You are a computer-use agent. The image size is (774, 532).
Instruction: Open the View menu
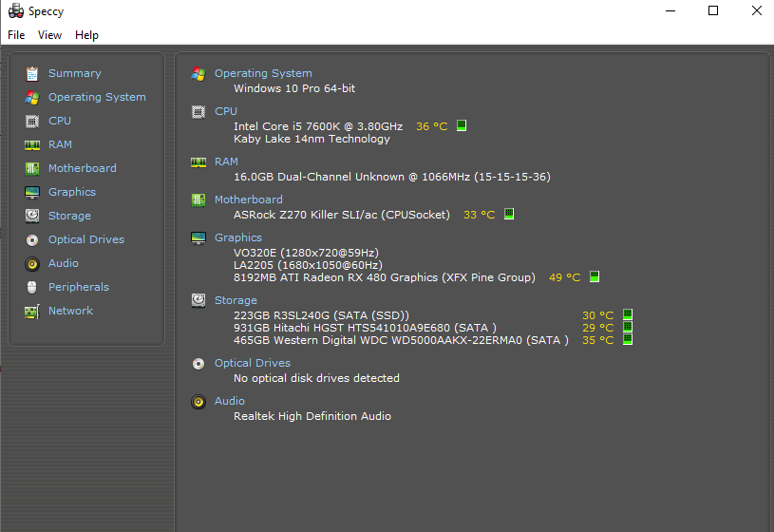pos(49,35)
